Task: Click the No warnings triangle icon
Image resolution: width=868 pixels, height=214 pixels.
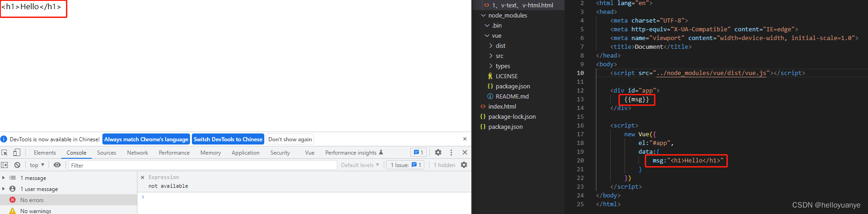Action: tap(12, 211)
